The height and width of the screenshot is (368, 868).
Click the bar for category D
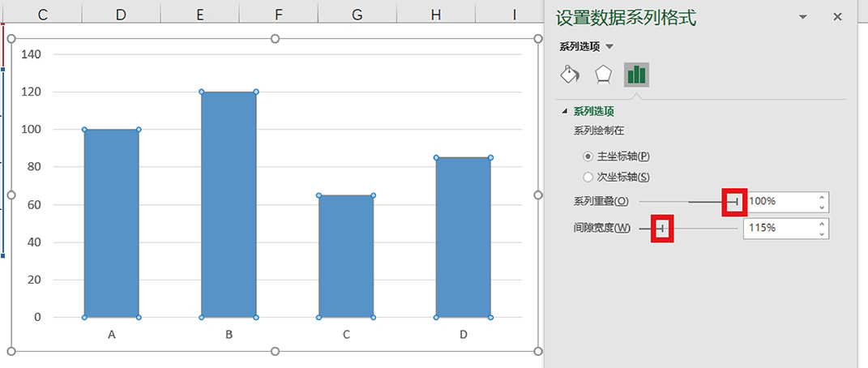point(464,237)
